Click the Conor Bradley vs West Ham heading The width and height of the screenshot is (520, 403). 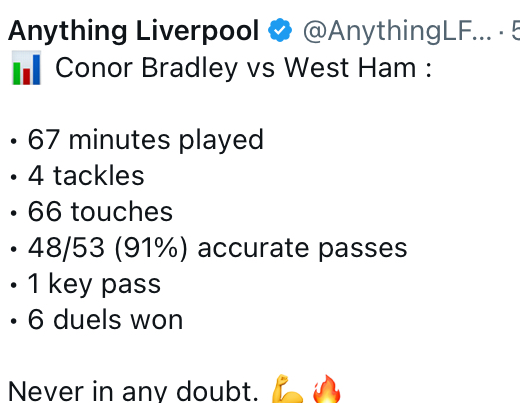tap(243, 68)
